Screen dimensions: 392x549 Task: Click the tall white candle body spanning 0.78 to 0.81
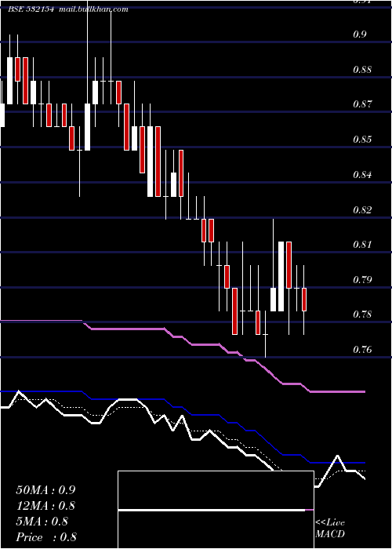[x=281, y=276]
